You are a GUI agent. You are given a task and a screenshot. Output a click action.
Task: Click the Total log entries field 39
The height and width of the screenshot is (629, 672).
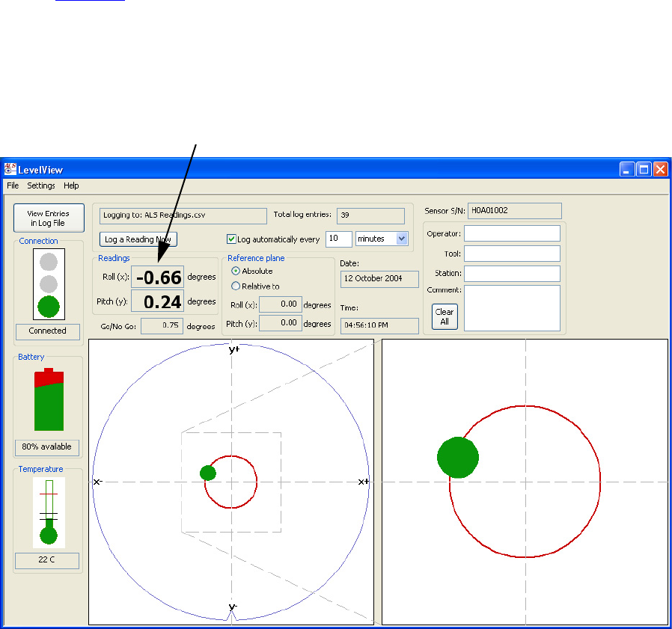tap(370, 215)
